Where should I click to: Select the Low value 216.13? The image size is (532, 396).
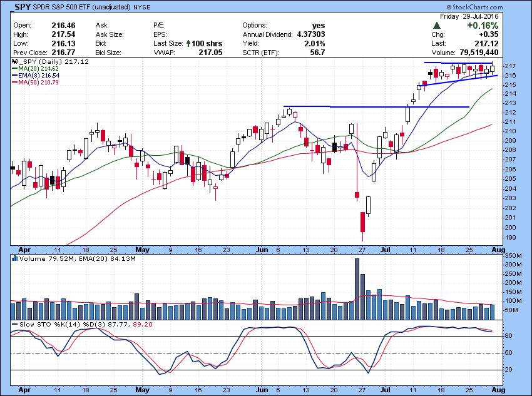click(x=63, y=43)
